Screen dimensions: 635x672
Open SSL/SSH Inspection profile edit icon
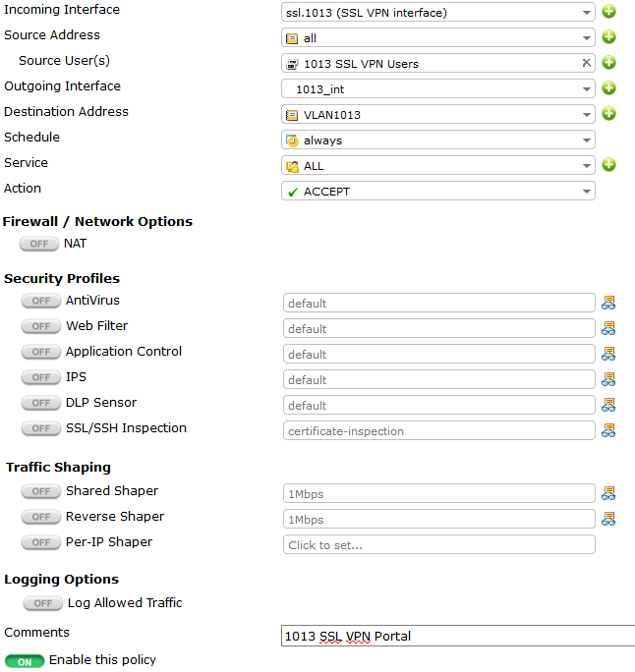click(x=608, y=430)
